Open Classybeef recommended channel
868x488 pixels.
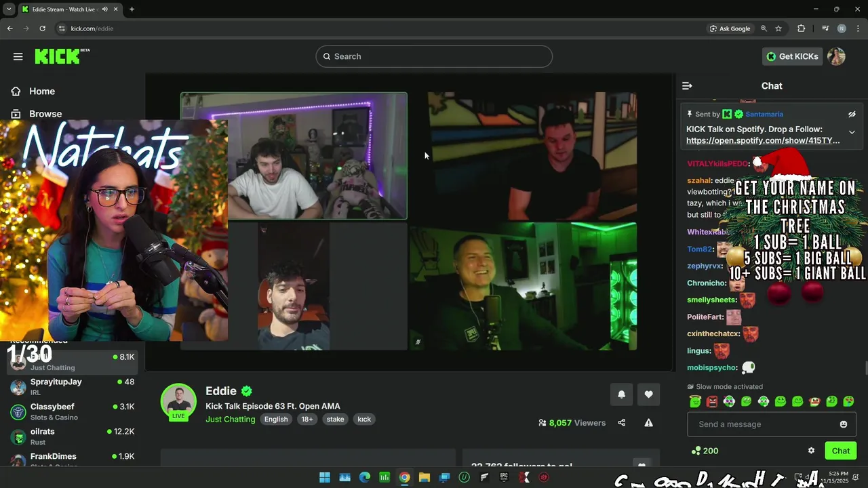(73, 411)
